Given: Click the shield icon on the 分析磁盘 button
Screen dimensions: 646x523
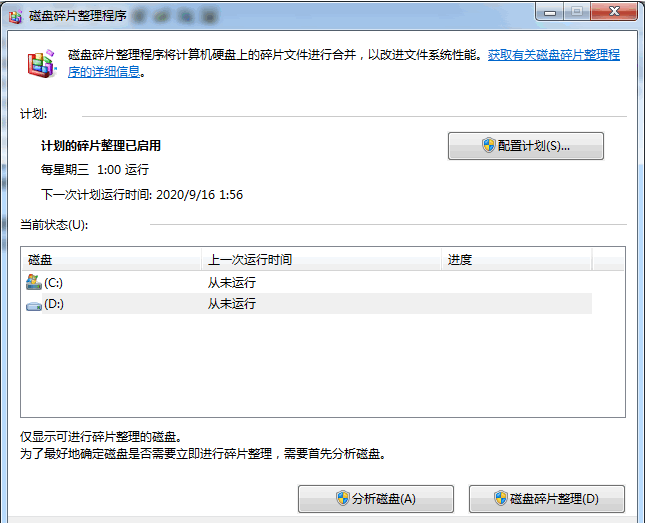Looking at the screenshot, I should (344, 499).
